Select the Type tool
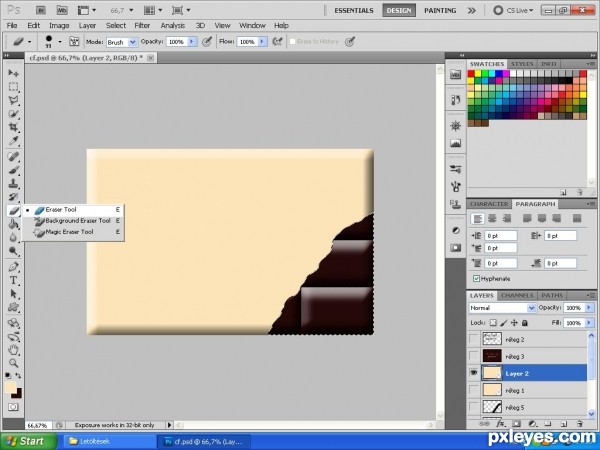 [x=13, y=280]
